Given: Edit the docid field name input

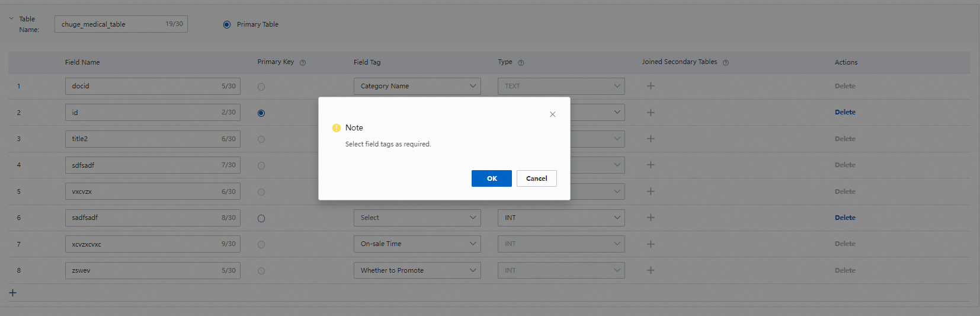Looking at the screenshot, I should pos(153,86).
